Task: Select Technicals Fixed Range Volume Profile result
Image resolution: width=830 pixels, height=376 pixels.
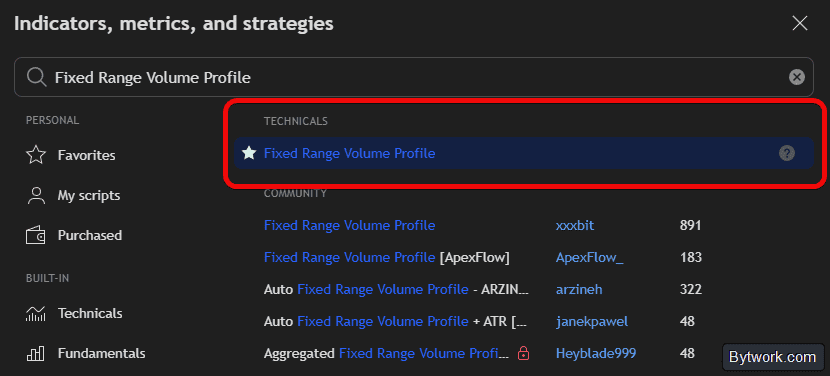Action: pos(524,154)
